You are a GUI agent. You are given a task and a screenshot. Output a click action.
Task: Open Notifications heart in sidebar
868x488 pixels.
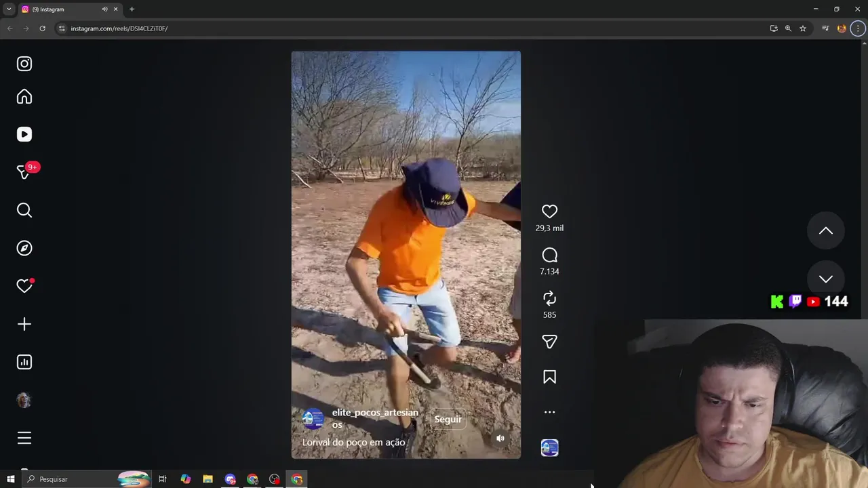pos(24,286)
